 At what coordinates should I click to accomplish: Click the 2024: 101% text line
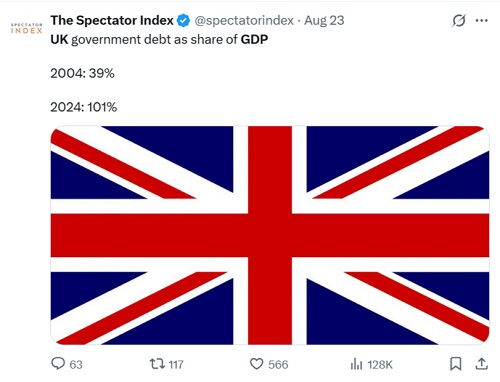coord(84,107)
